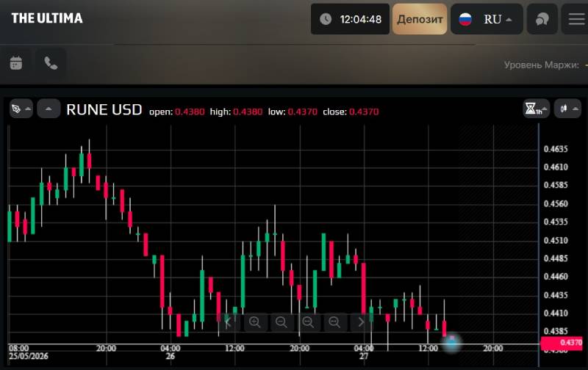The height and width of the screenshot is (370, 588).
Task: Expand the arrow button before RUNE USD
Action: pyautogui.click(x=49, y=109)
